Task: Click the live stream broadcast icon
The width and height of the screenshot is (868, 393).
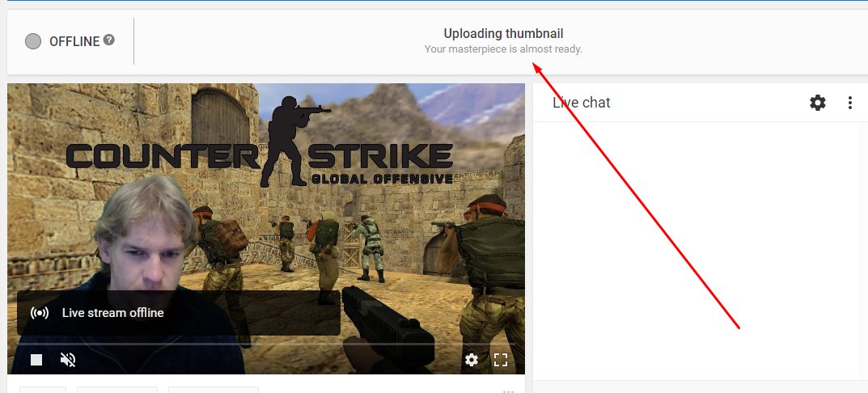Action: click(40, 313)
